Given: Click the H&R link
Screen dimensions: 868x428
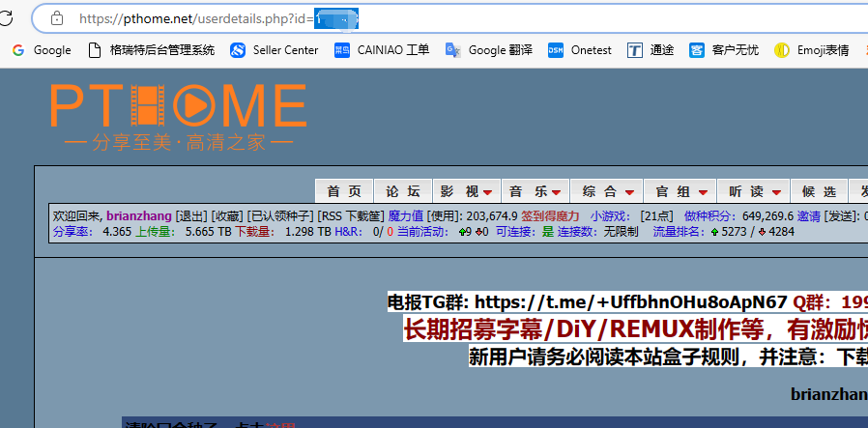Looking at the screenshot, I should tap(348, 232).
